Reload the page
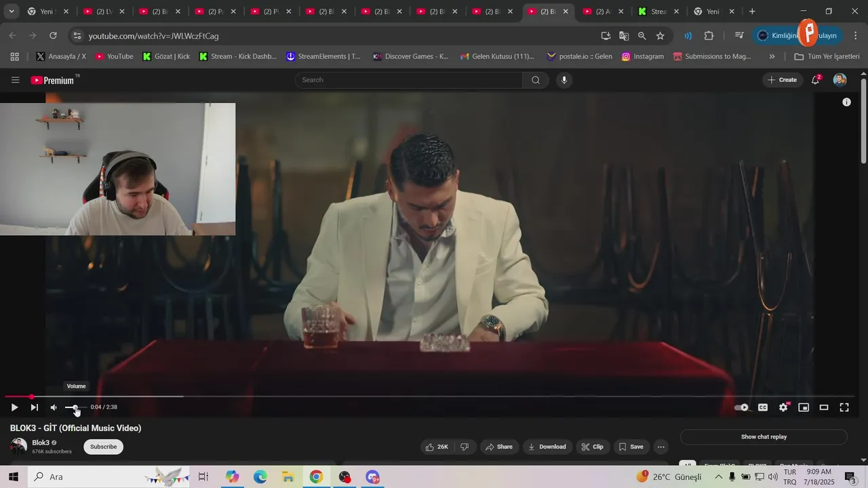Screen dimensions: 868x488 53,36
